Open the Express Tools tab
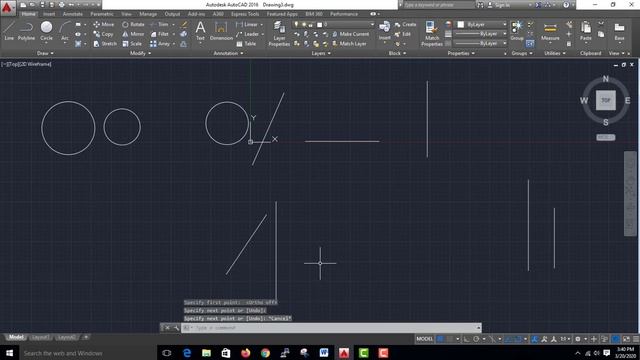This screenshot has width=640, height=360. [x=245, y=14]
